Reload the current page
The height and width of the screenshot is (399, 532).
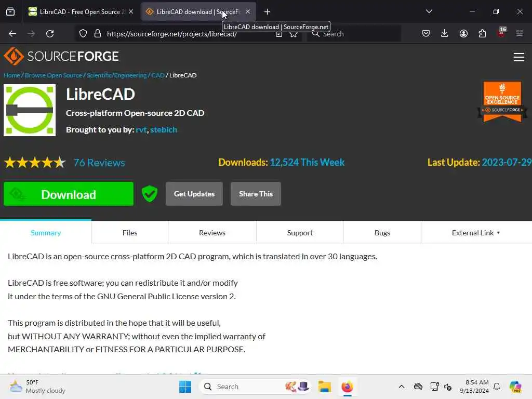50,34
